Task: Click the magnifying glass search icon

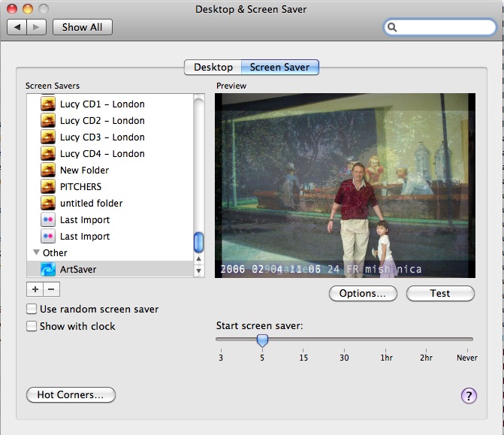Action: (392, 27)
